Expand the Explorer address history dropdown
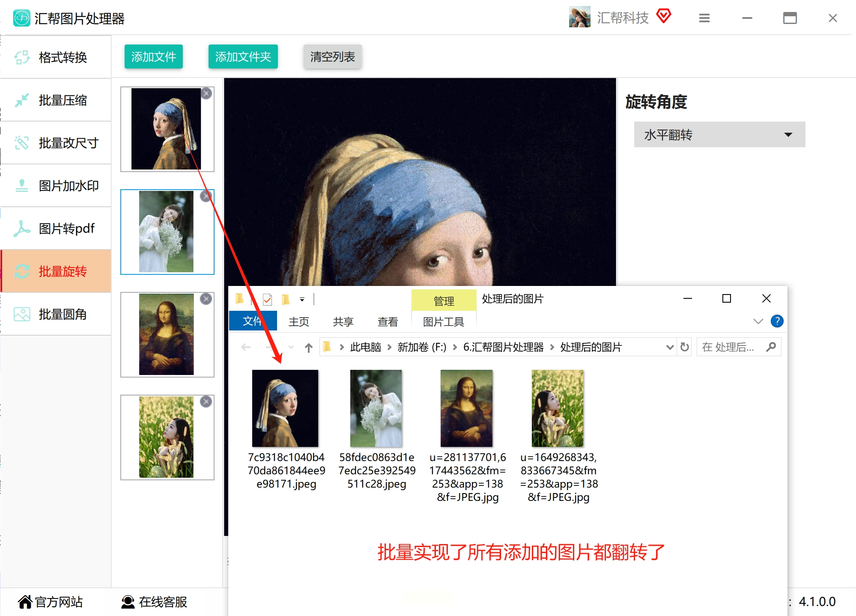The image size is (856, 616). [670, 347]
